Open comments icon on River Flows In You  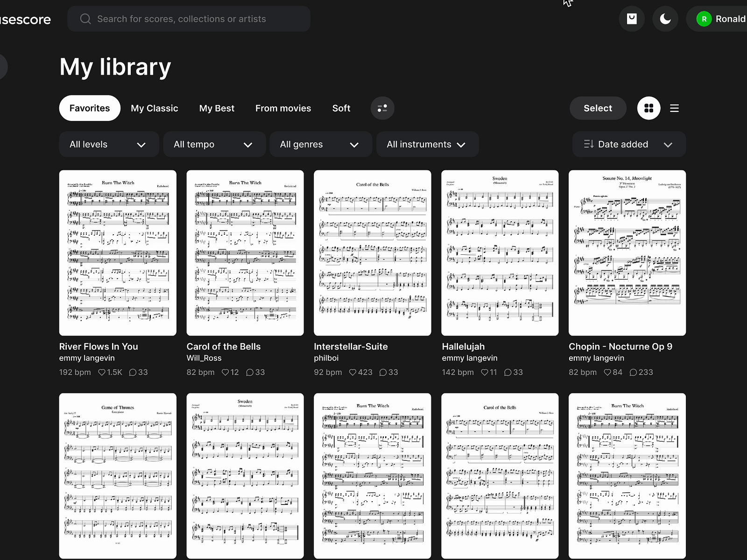[x=133, y=372]
